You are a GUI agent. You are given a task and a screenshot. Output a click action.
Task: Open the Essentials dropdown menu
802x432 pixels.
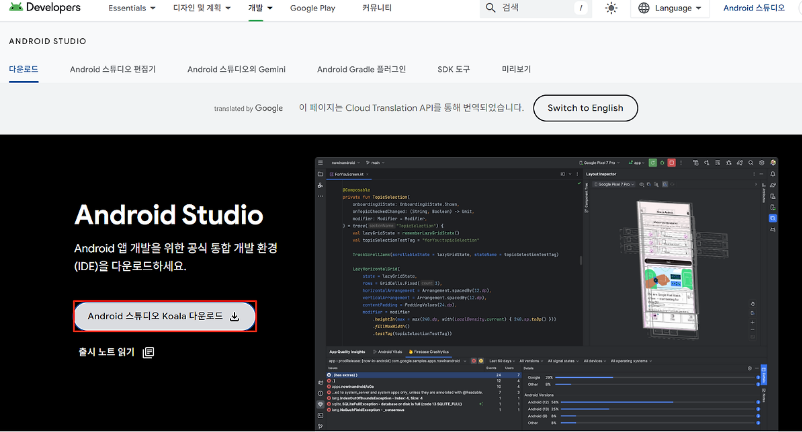coord(131,8)
